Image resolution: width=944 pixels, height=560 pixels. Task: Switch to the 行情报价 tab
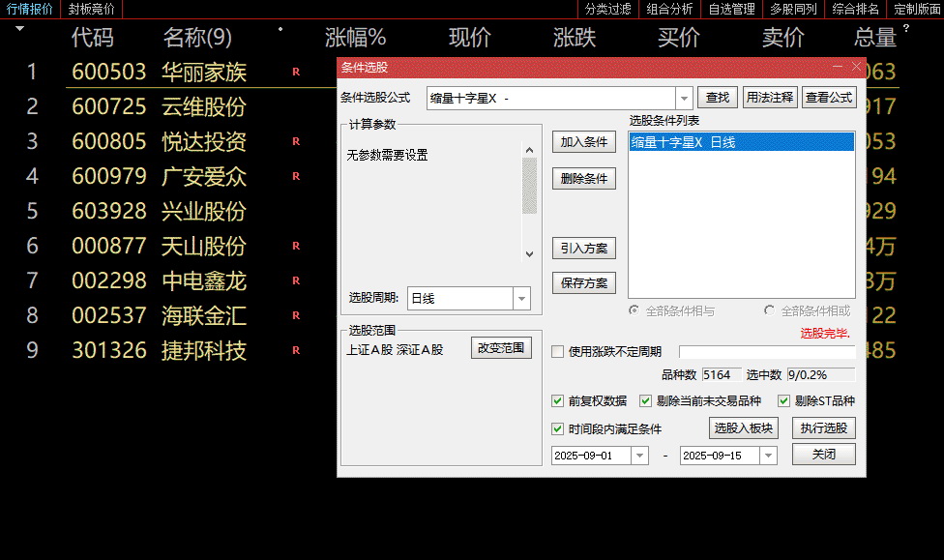[x=27, y=9]
